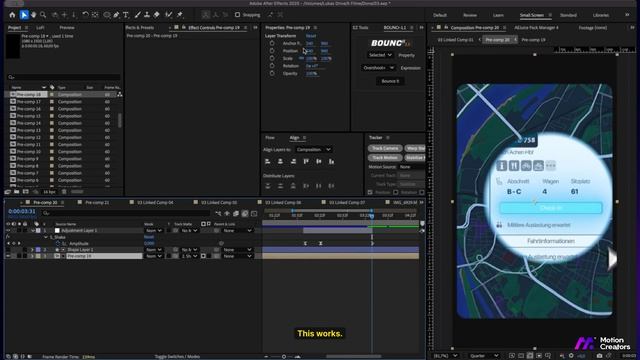Open the Align Layers to Composition dropdown
The height and width of the screenshot is (360, 640).
314,149
